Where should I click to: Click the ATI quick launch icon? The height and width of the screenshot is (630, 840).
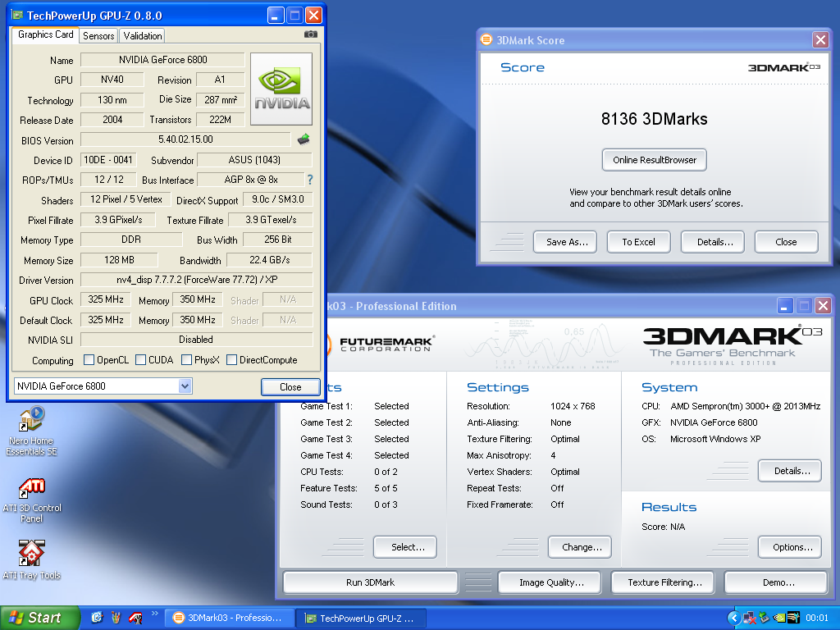(x=135, y=619)
